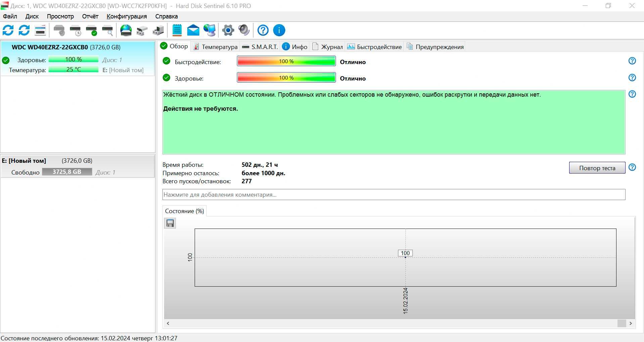The width and height of the screenshot is (644, 342).
Task: Open the Справка menu
Action: (x=166, y=16)
